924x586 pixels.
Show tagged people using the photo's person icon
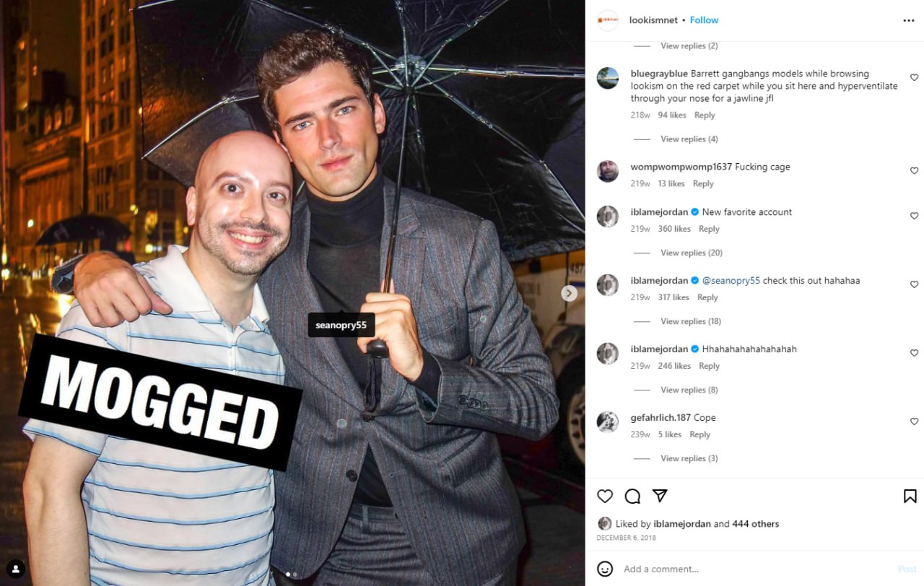(15, 569)
